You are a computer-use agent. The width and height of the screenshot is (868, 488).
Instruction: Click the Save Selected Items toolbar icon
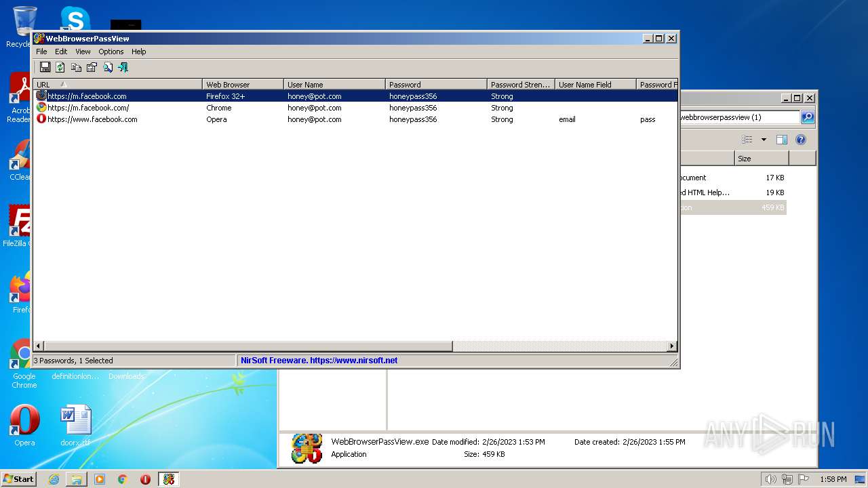point(45,67)
